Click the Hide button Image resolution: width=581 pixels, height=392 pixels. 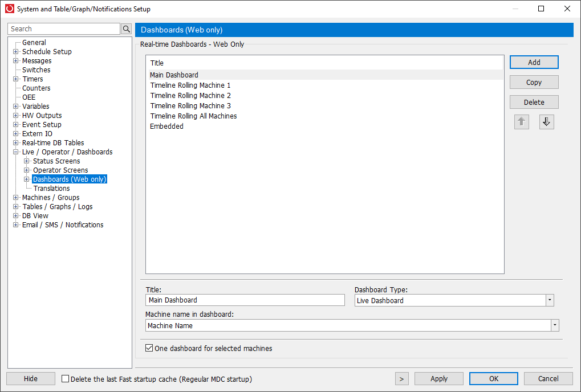tap(31, 379)
